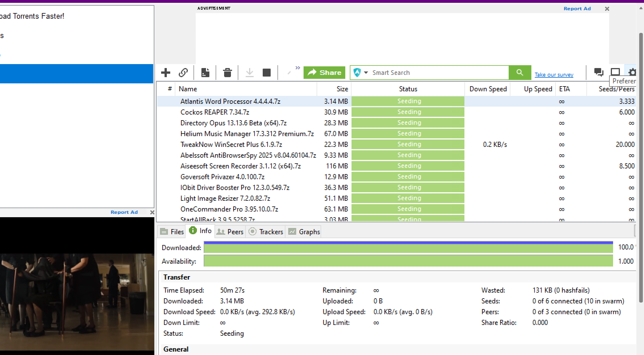Screen dimensions: 644x355
Task: Click the blue highlighted sidebar item
Action: [x=77, y=74]
